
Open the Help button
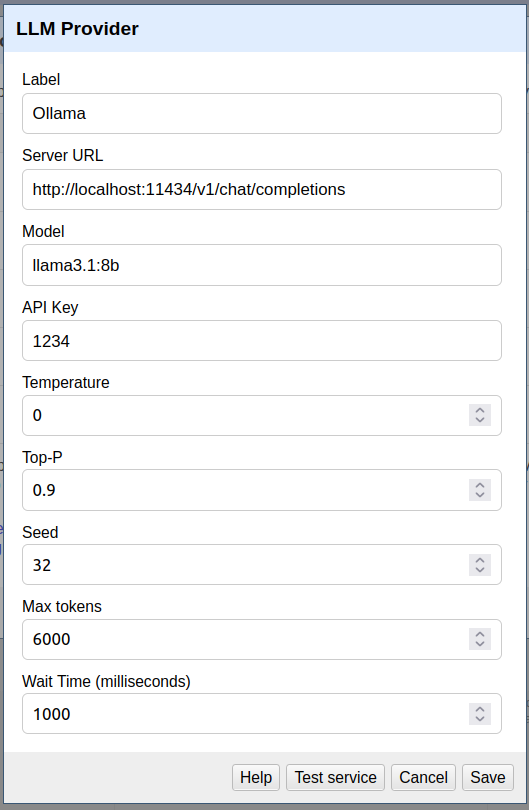[x=256, y=777]
